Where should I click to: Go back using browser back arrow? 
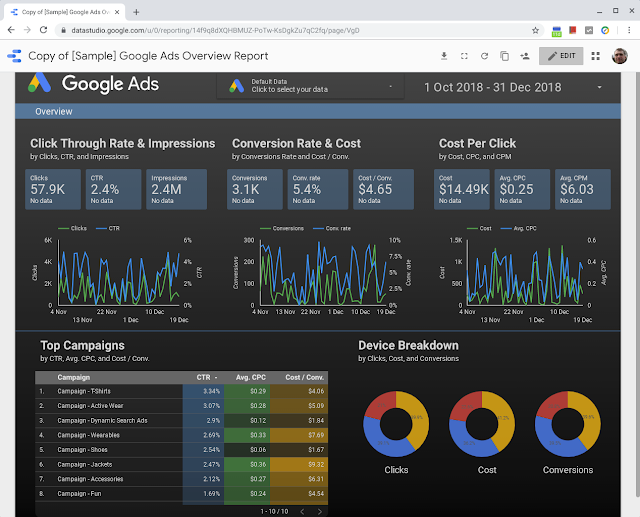[11, 30]
